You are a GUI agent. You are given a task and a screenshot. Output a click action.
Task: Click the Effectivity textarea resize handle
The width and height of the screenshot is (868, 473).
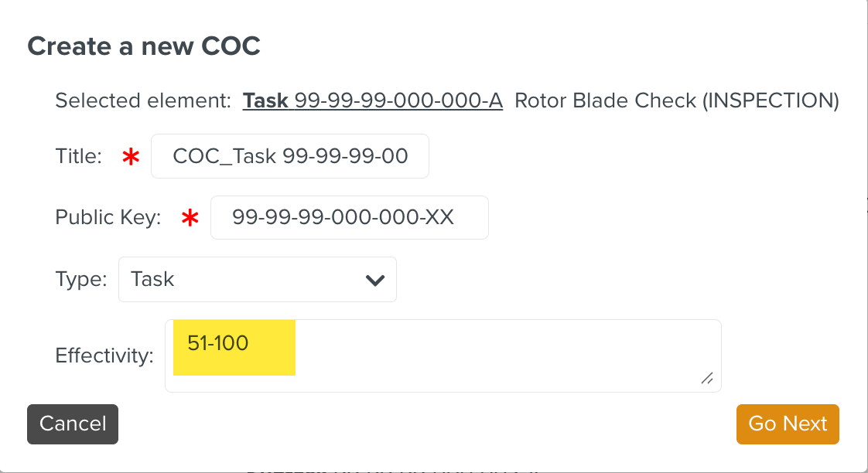pos(706,378)
